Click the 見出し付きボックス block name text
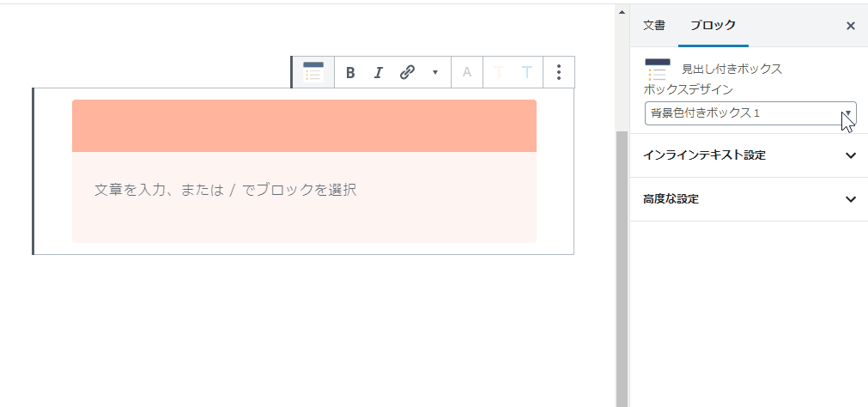The image size is (868, 407). click(x=731, y=70)
